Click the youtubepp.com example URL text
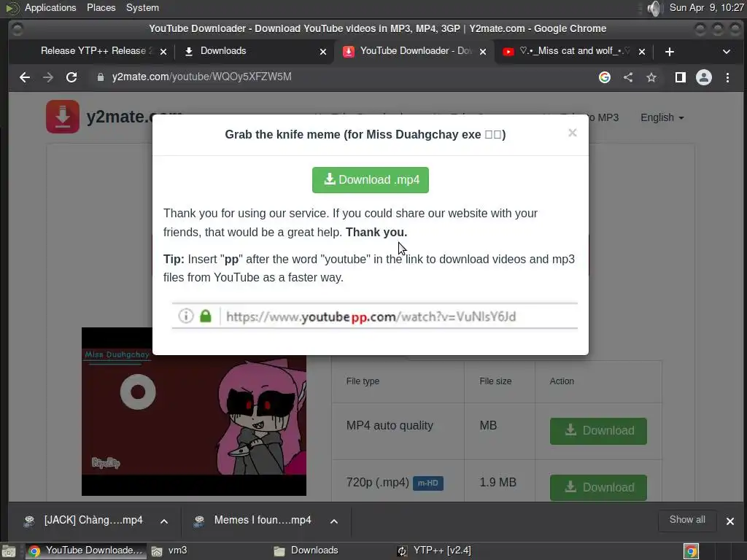 [x=371, y=316]
